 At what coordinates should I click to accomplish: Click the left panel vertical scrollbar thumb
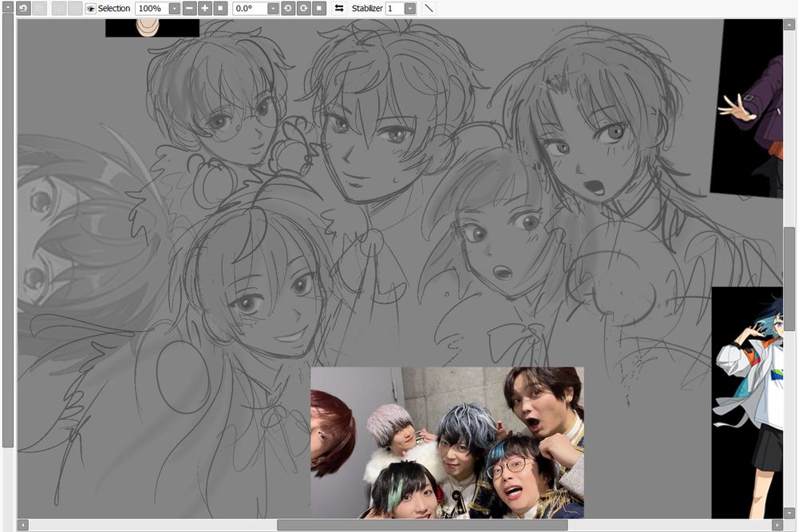point(8,231)
